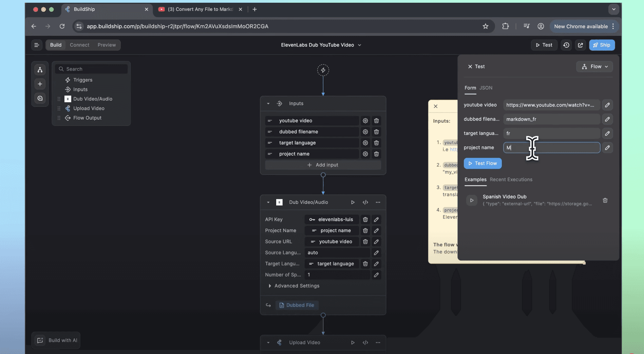
Task: Open the Chrome tab list dropdown
Action: [x=613, y=9]
